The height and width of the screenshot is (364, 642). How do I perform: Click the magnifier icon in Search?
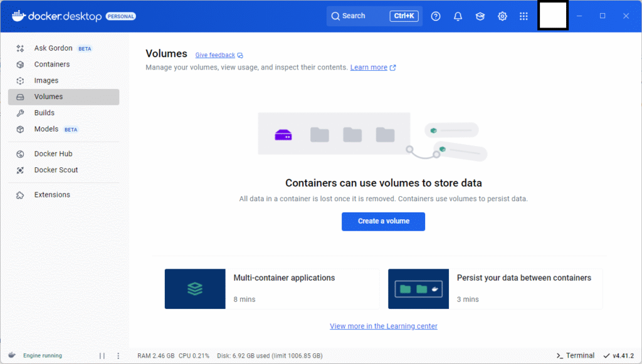[x=335, y=16]
